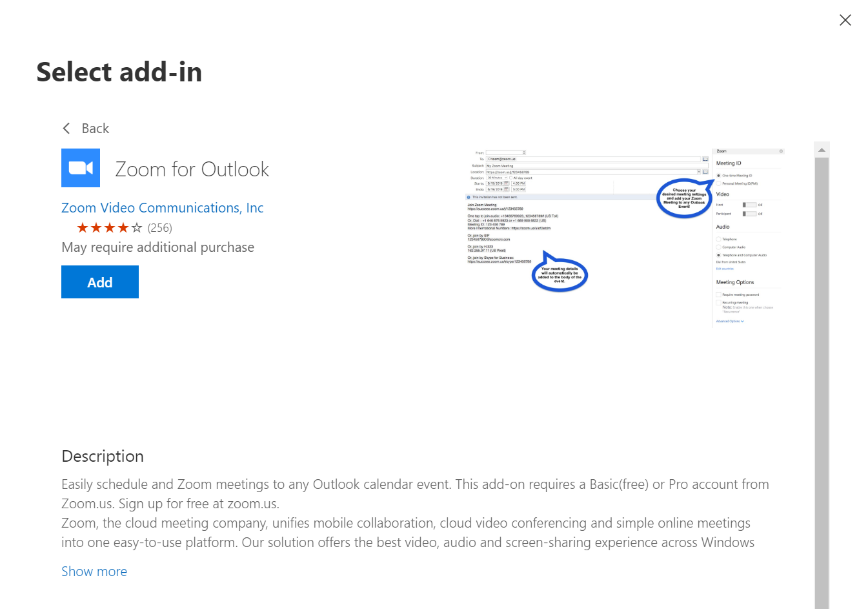Click the close icon on the Zoom panel header

pos(781,151)
